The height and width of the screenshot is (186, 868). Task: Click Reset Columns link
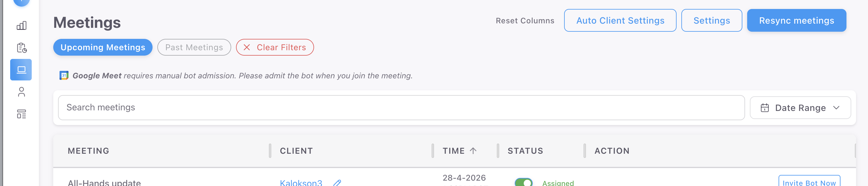tap(525, 21)
